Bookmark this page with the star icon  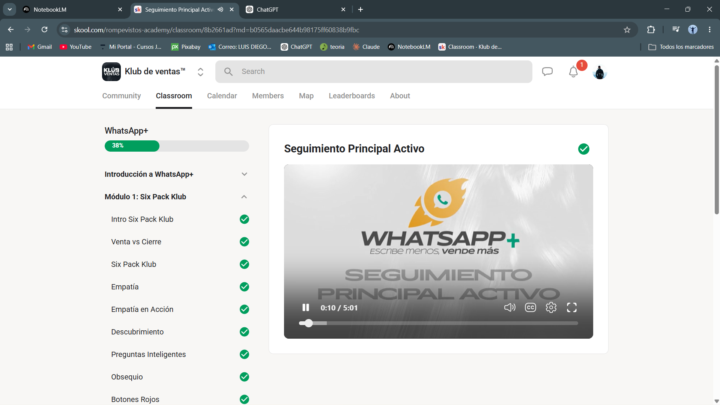pos(627,30)
